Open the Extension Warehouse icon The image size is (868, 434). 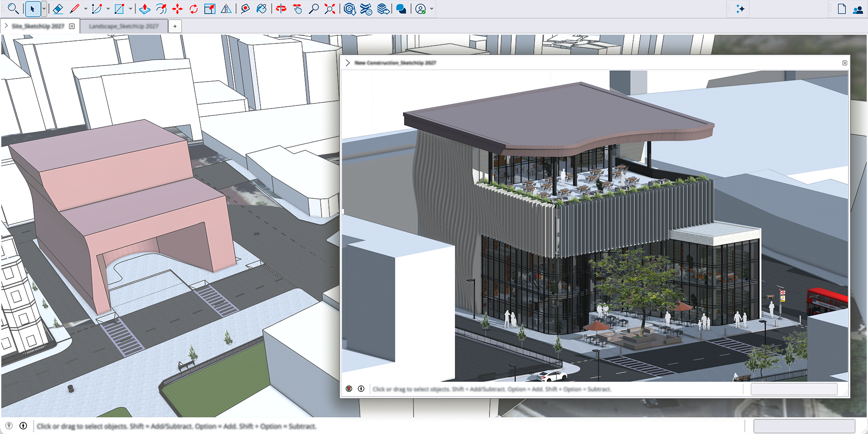(366, 9)
